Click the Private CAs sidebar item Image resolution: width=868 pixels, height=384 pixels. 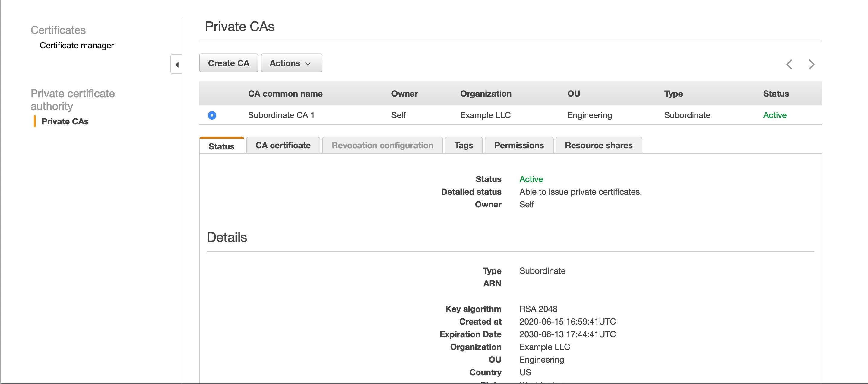tap(66, 120)
